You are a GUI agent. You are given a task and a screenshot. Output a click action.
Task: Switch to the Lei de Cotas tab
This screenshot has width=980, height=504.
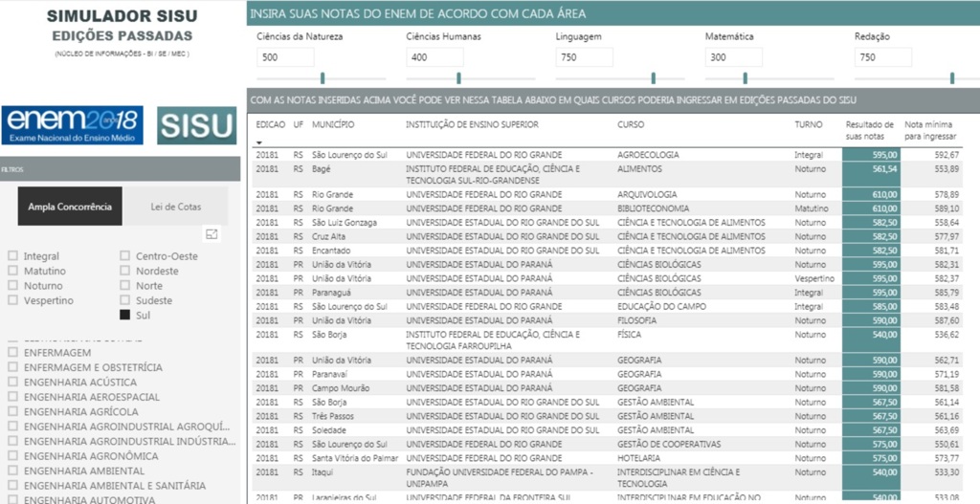pos(176,207)
